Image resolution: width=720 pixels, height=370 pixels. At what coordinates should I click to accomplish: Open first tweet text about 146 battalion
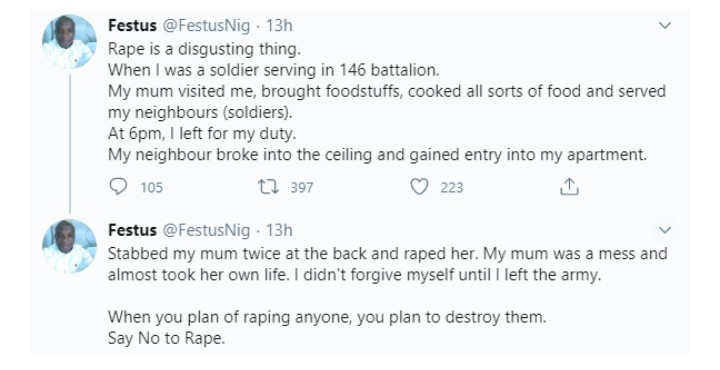coord(387,101)
